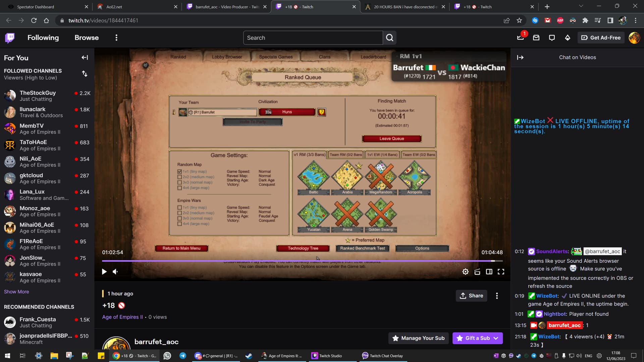Click the Twitch search field
This screenshot has width=644, height=362.
[x=313, y=38]
